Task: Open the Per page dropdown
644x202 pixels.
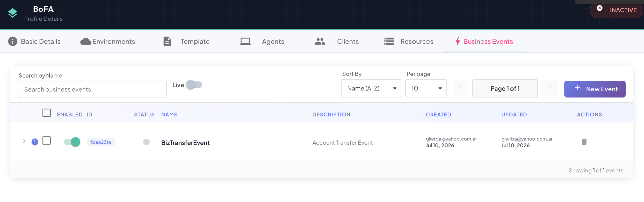Action: coord(426,88)
